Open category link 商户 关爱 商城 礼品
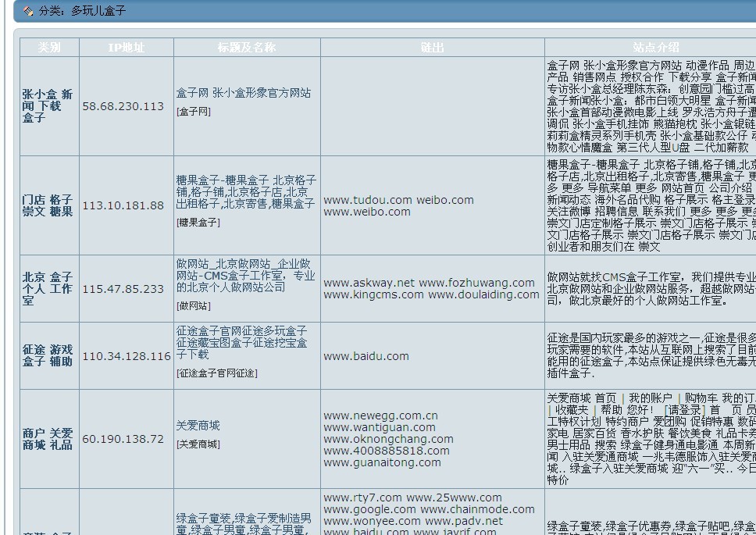This screenshot has width=756, height=535. 47,439
